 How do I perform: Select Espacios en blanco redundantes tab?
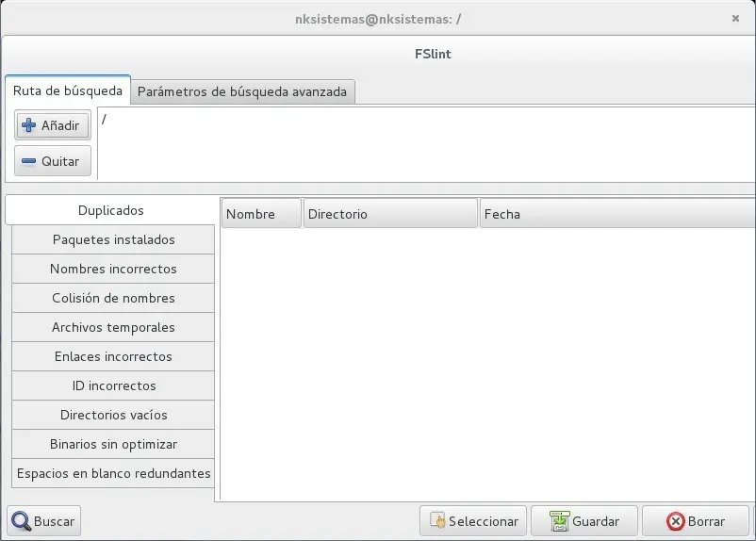[x=113, y=473]
